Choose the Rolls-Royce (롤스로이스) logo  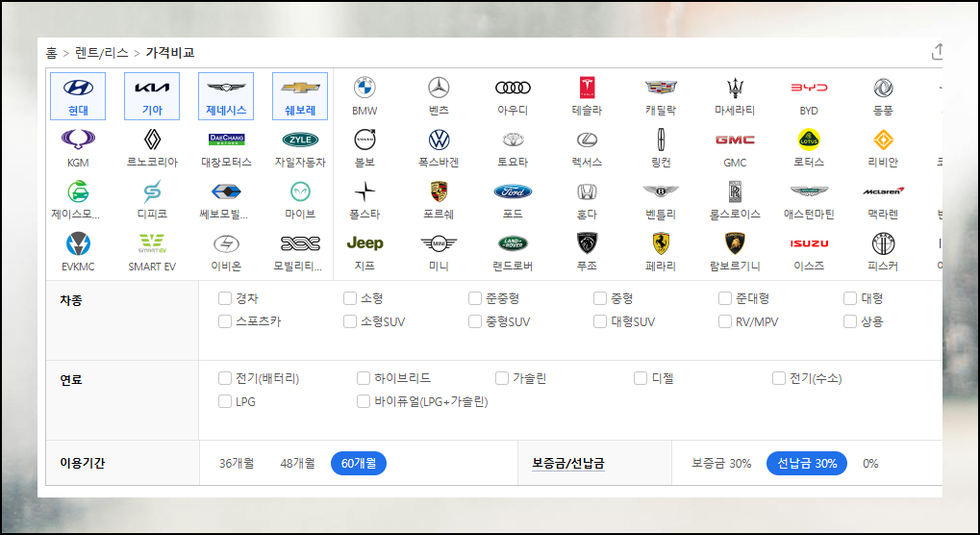(735, 191)
